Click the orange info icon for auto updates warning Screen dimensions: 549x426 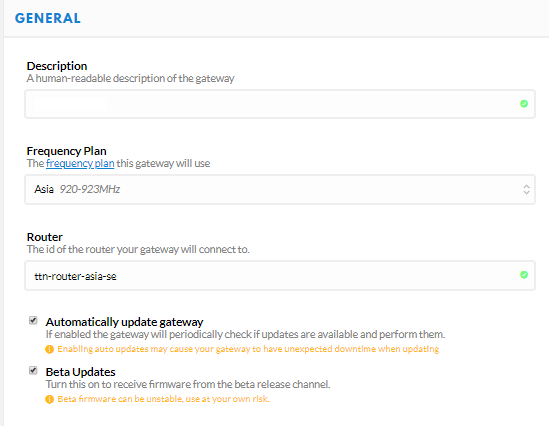point(49,349)
